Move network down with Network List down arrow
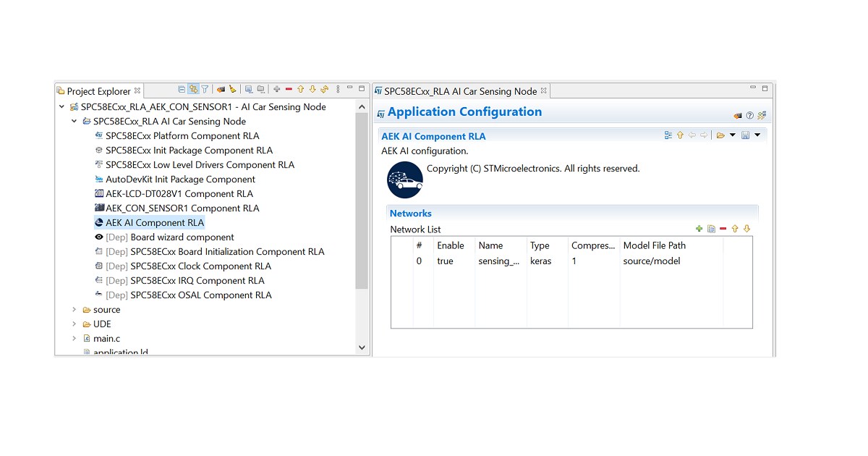This screenshot has width=868, height=456. [x=747, y=229]
